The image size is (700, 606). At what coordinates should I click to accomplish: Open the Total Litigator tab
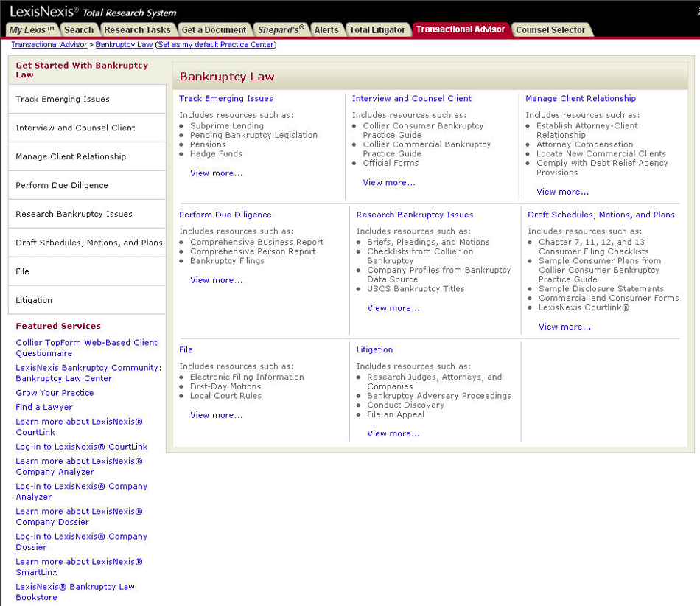click(377, 29)
